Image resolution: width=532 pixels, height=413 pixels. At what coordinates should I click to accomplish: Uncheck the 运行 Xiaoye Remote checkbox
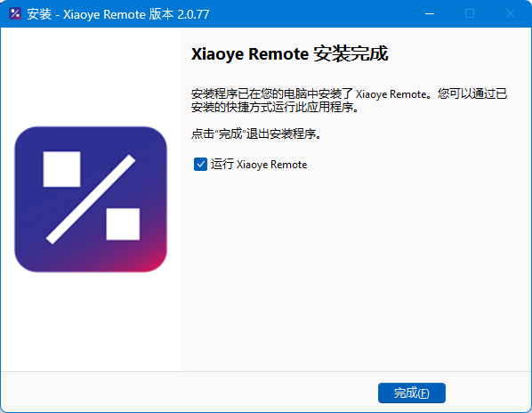(200, 165)
